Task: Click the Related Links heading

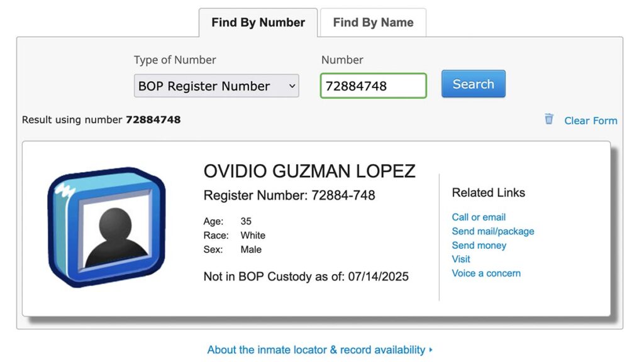Action: 488,193
